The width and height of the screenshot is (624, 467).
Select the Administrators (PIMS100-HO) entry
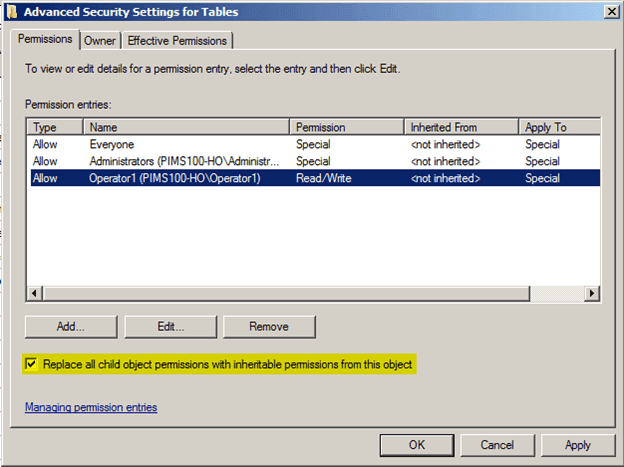tap(315, 161)
